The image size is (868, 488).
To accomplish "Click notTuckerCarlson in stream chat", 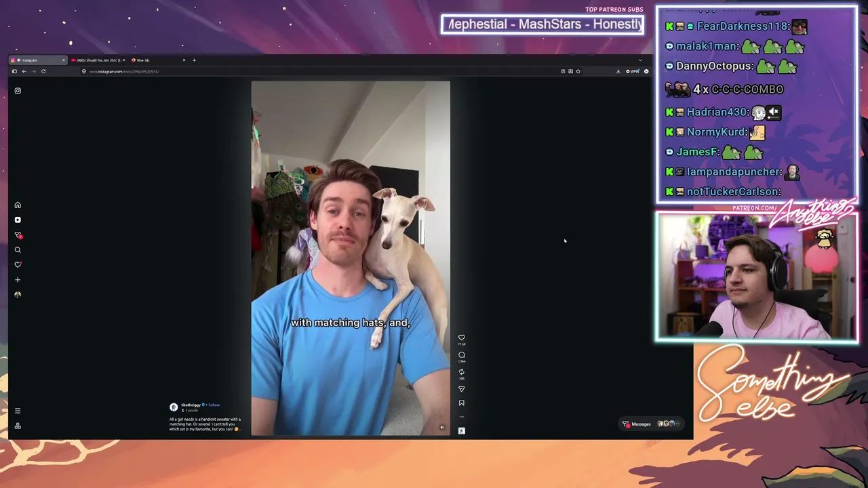I will coord(734,192).
